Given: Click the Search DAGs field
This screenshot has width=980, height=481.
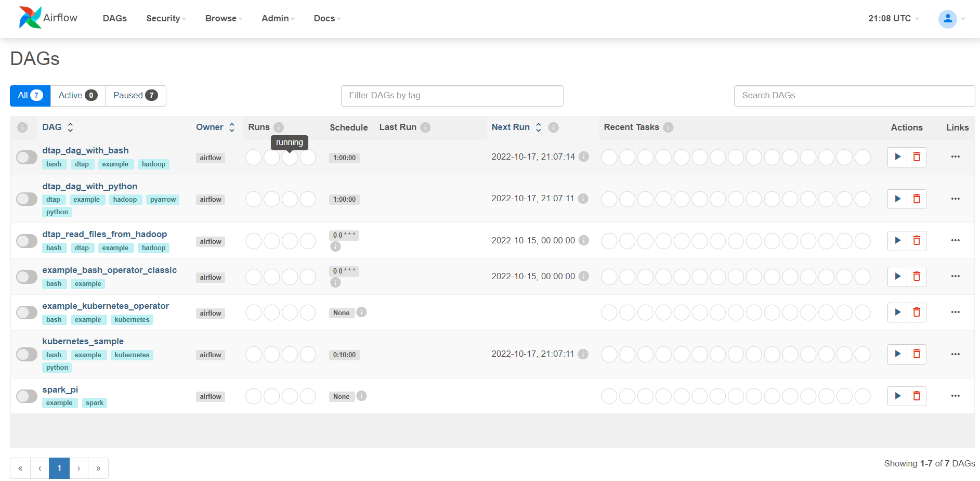Looking at the screenshot, I should pos(854,96).
